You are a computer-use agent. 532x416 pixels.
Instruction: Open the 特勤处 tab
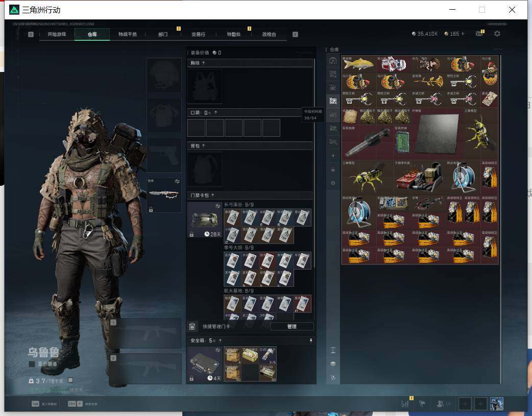[234, 34]
